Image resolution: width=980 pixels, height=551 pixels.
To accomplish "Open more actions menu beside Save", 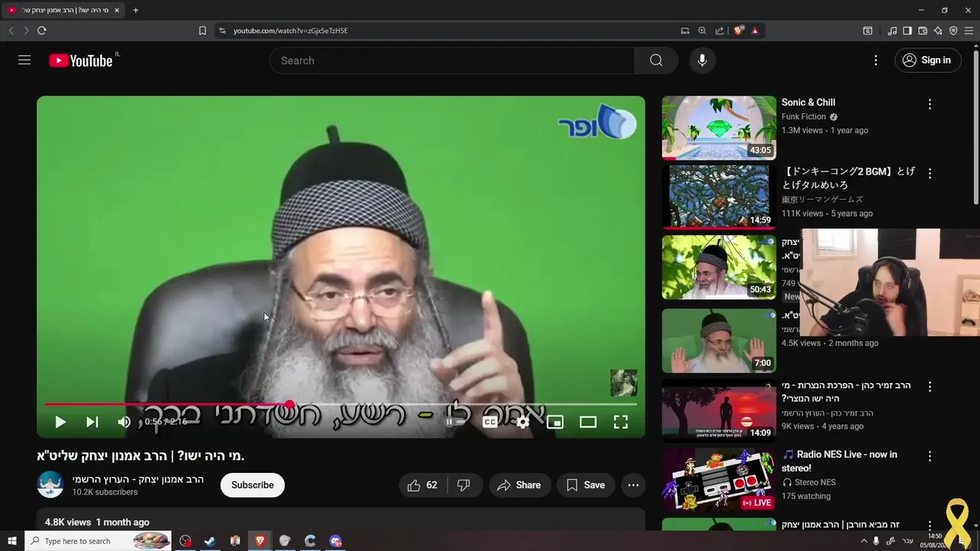I will [x=633, y=485].
